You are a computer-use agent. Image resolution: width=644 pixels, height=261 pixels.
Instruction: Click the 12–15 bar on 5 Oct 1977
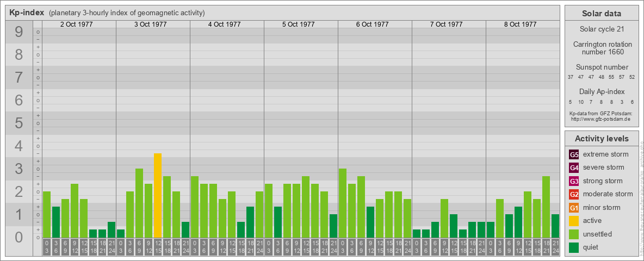pos(306,207)
